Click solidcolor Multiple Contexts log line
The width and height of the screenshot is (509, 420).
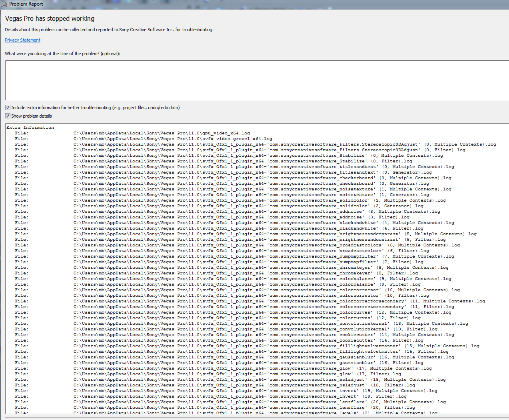230,200
